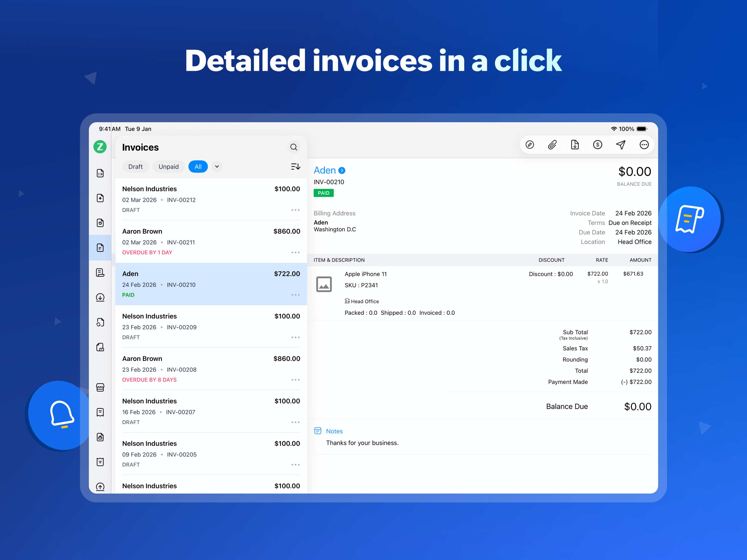Click the Thanks for your business note

tap(362, 443)
